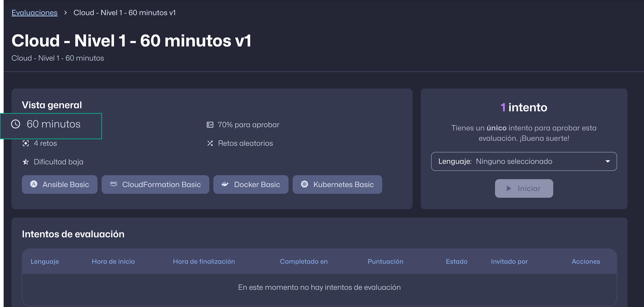Screen dimensions: 644x307
Task: Select the Ansible Basic tag
Action: click(60, 184)
